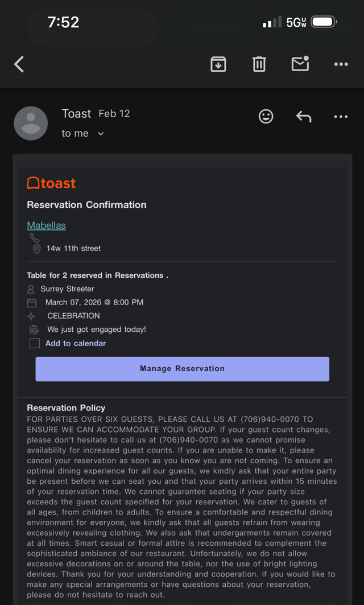Image resolution: width=364 pixels, height=605 pixels.
Task: Tap the Toast sender avatar
Action: click(x=31, y=123)
